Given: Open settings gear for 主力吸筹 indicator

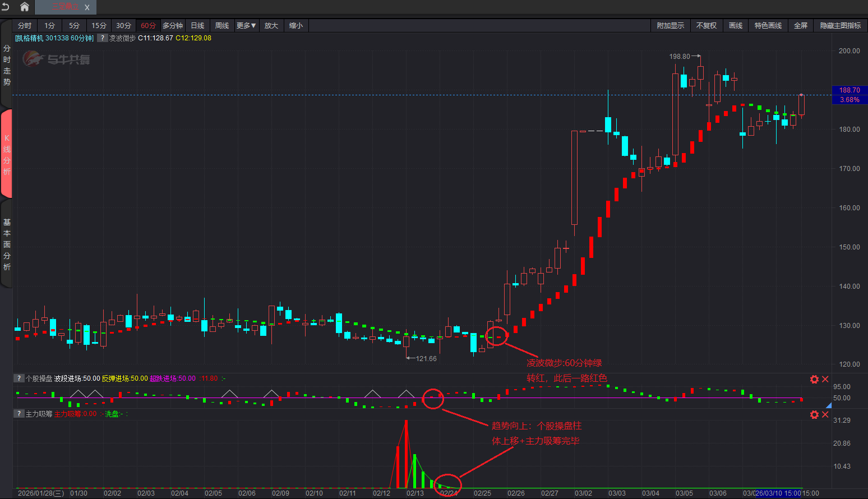Looking at the screenshot, I should coord(814,415).
